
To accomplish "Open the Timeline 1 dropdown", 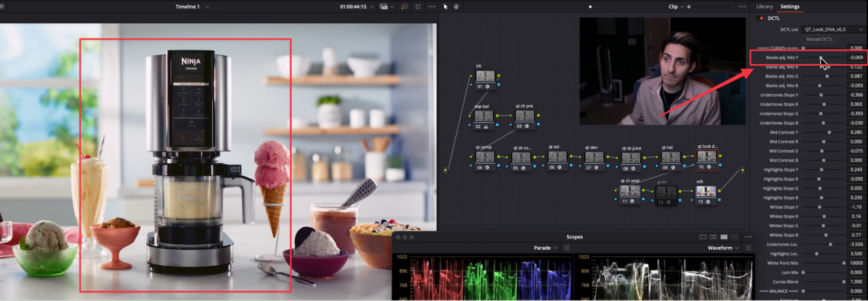I will pyautogui.click(x=207, y=7).
